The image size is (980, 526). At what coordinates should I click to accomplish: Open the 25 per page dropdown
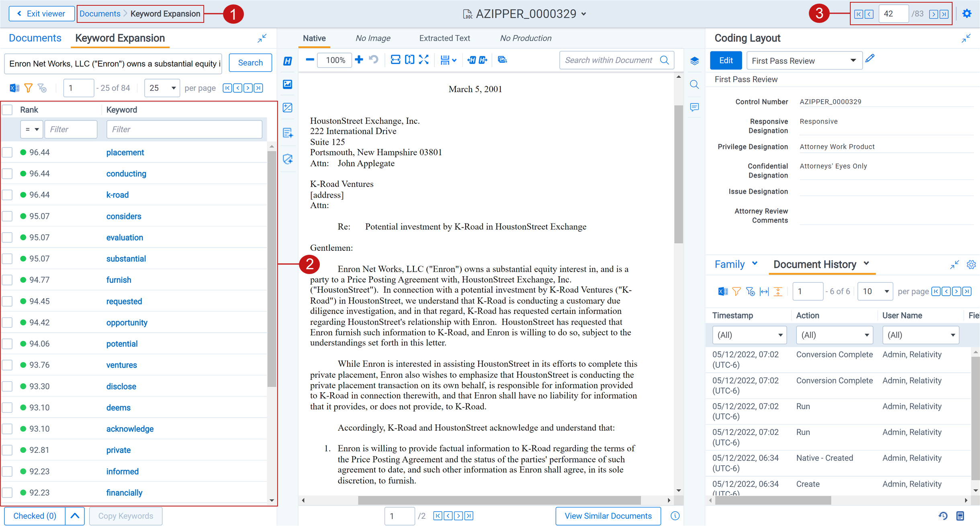pos(162,88)
